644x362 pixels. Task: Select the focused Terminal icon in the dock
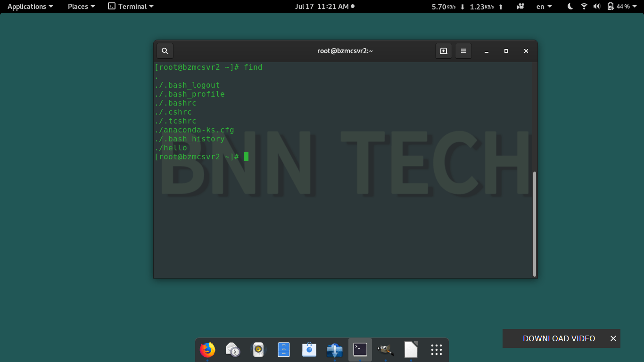click(x=360, y=350)
